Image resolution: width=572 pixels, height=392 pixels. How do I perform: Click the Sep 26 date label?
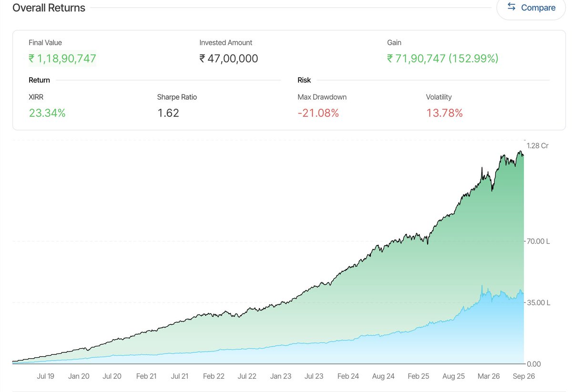[524, 376]
